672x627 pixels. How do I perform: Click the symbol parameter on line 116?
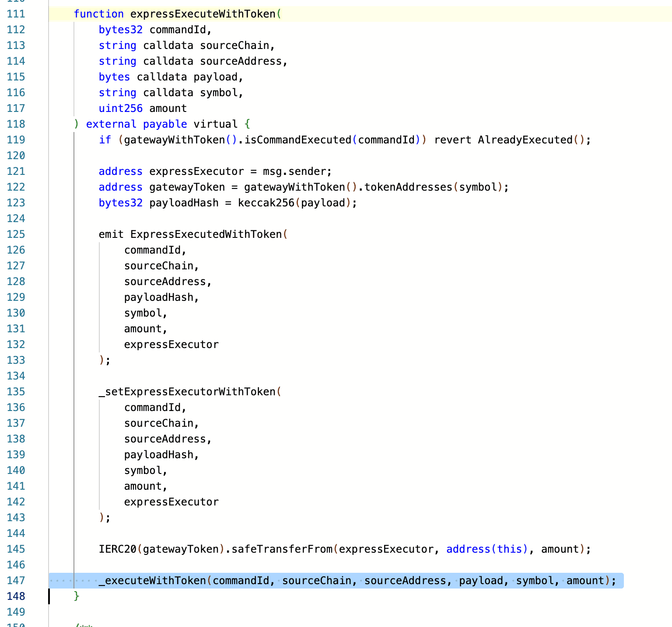pos(219,93)
